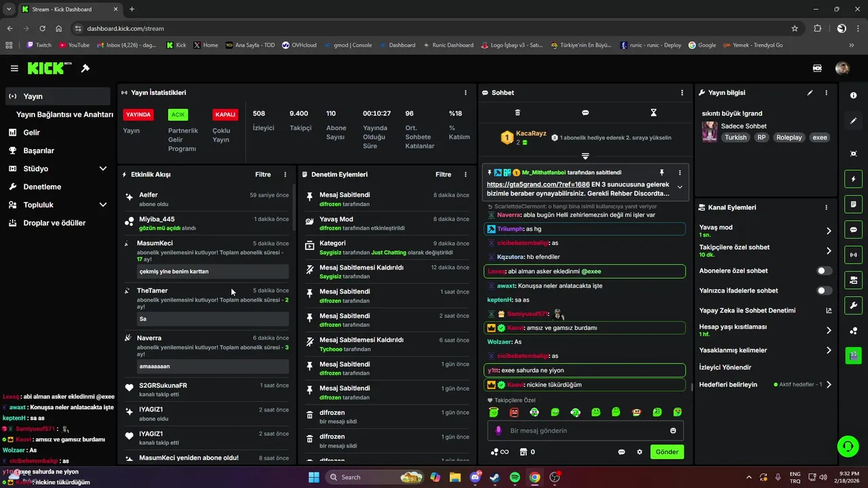
Task: Toggle Abonelere özel sohbet switch
Action: click(x=824, y=270)
